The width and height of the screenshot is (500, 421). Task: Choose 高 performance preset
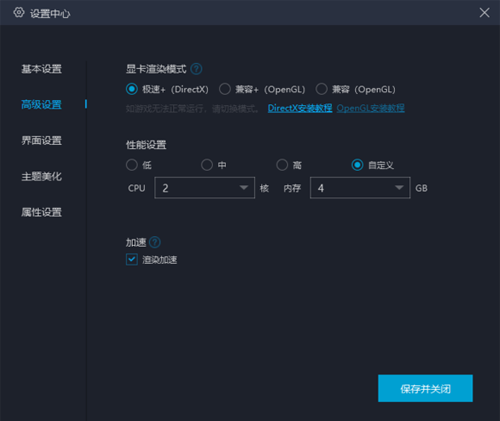tap(282, 165)
